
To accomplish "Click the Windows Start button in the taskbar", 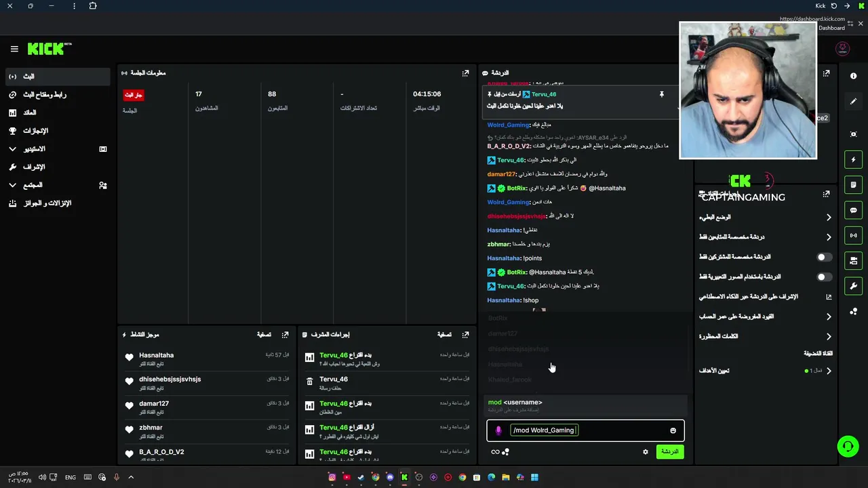I will [x=534, y=478].
